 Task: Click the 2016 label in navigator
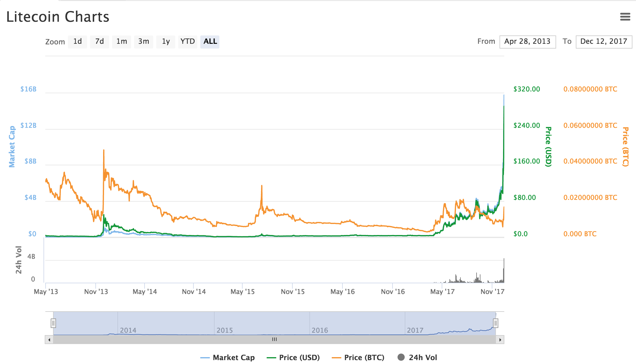(x=320, y=330)
